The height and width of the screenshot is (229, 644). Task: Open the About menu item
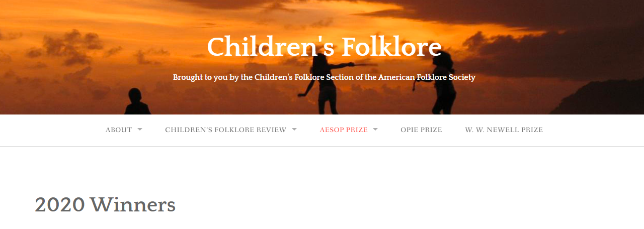tap(119, 130)
